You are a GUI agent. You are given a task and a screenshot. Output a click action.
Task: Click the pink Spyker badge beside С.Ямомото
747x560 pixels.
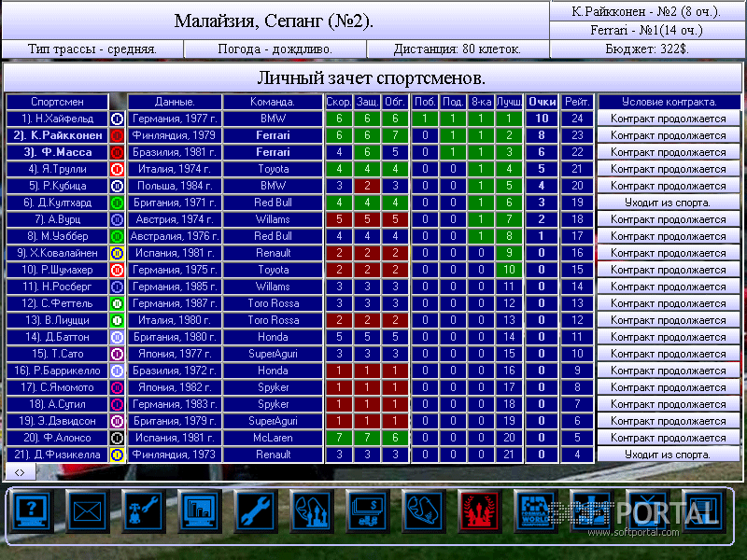pyautogui.click(x=118, y=387)
